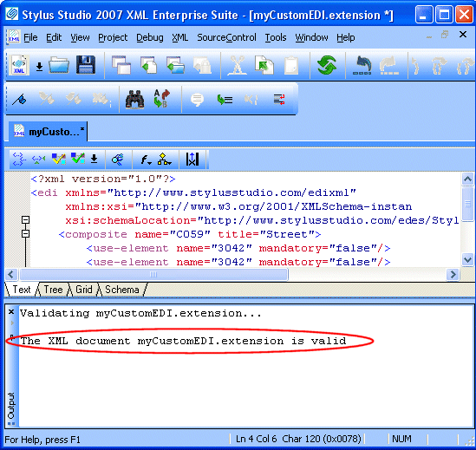
Task: Toggle a bookmark with the blue flag icon
Action: (19, 99)
